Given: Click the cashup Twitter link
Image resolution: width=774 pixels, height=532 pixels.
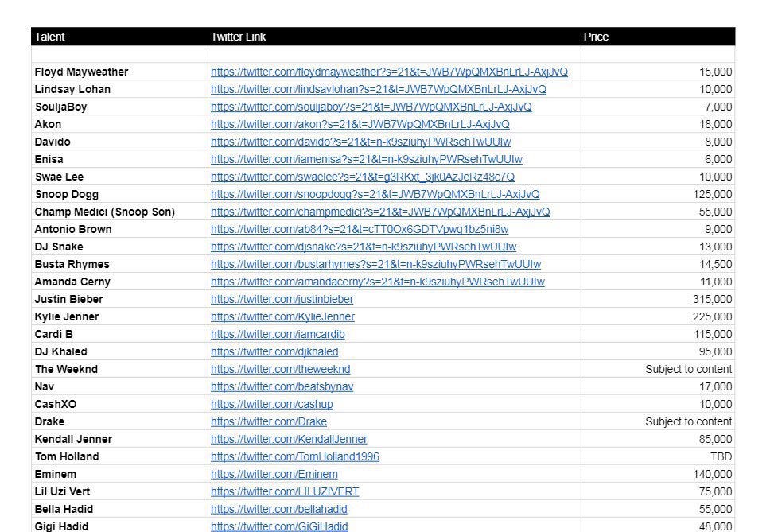Looking at the screenshot, I should coord(272,404).
